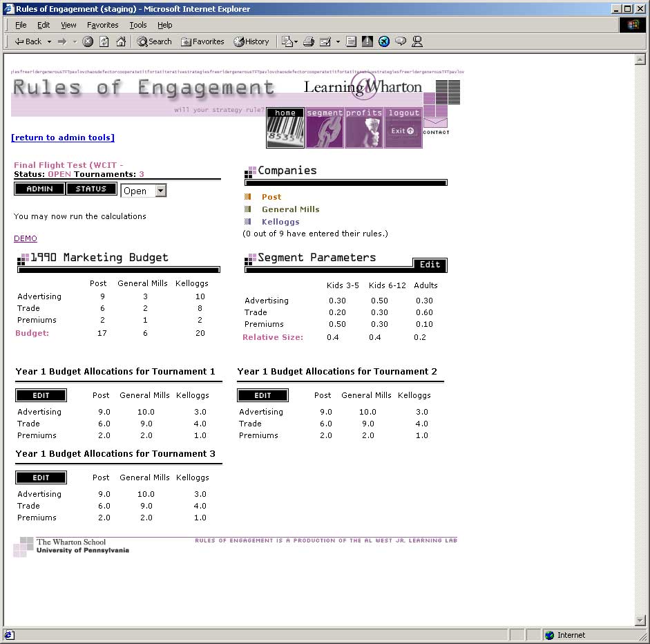This screenshot has width=650, height=644.
Task: Click the vertical scrollbar down arrow
Action: pos(640,621)
